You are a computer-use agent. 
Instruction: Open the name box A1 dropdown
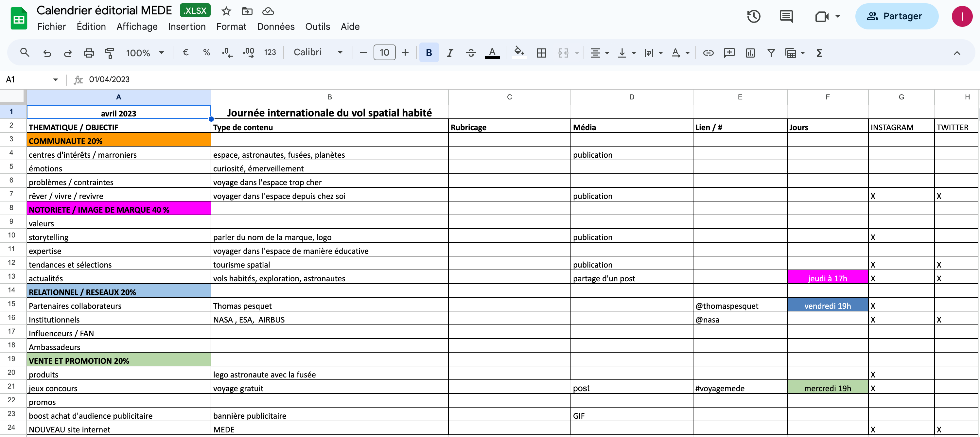coord(56,79)
